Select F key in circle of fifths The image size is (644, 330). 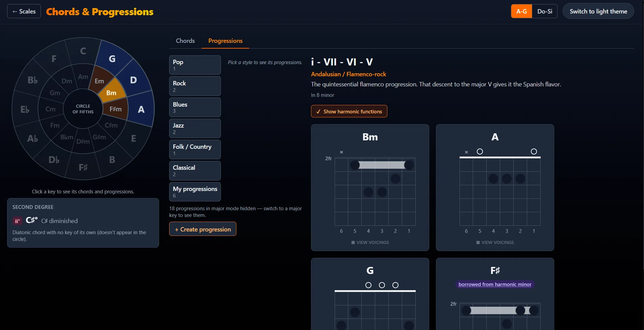tap(54, 59)
